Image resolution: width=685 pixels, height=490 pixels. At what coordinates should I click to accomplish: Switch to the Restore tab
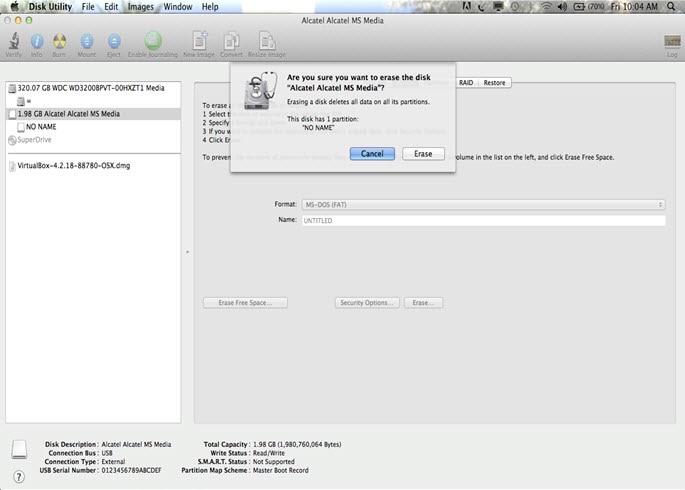494,83
